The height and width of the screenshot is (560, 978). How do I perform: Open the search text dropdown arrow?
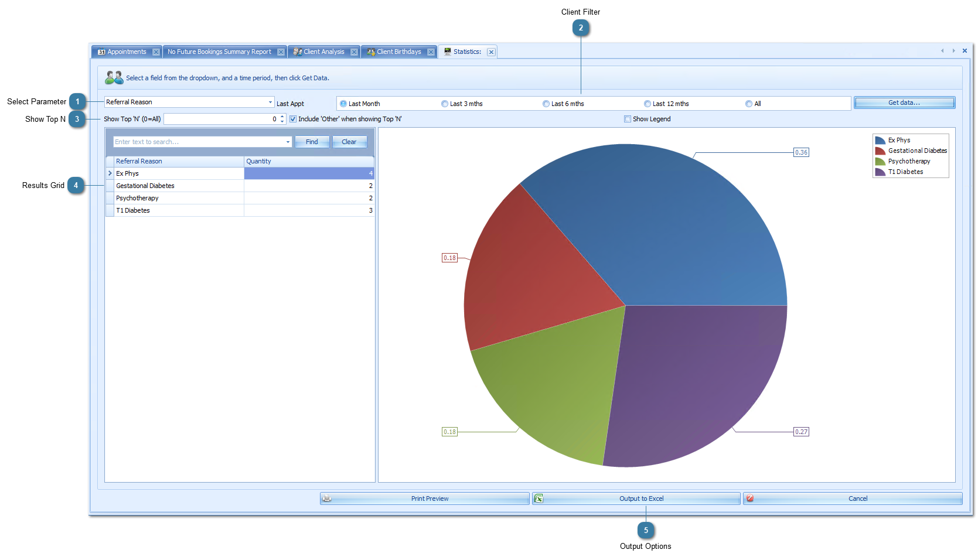[288, 142]
